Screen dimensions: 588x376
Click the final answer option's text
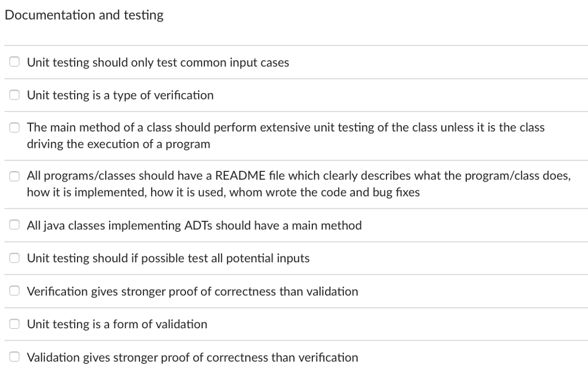pos(192,357)
